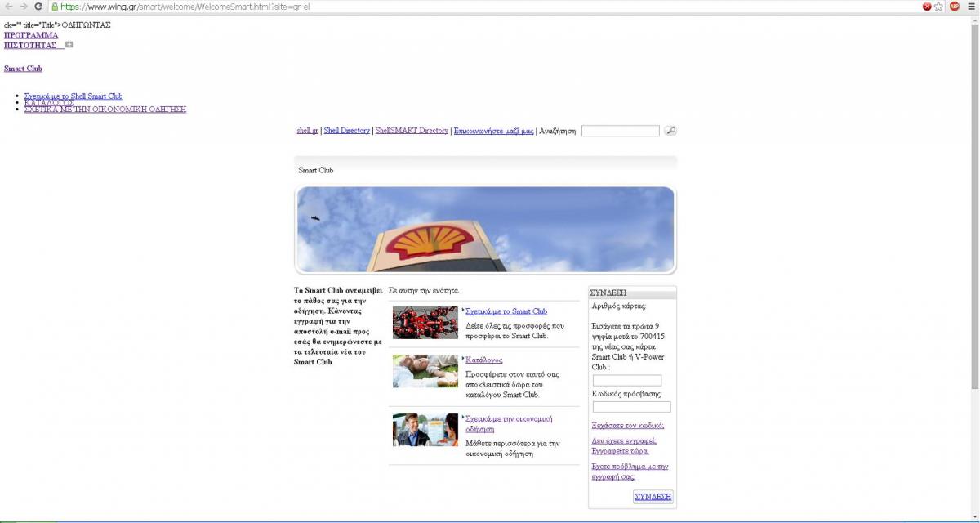Viewport: 980px width, 523px height.
Task: Open the Chrome hamburger menu
Action: click(970, 7)
